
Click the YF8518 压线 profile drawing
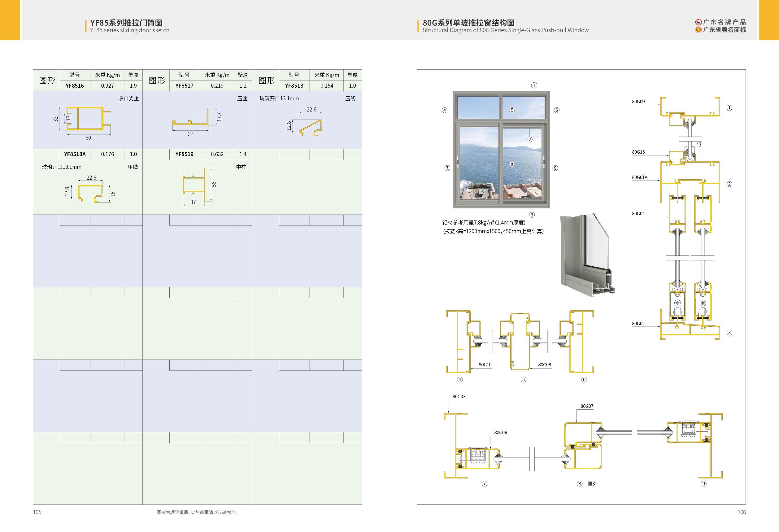[311, 128]
